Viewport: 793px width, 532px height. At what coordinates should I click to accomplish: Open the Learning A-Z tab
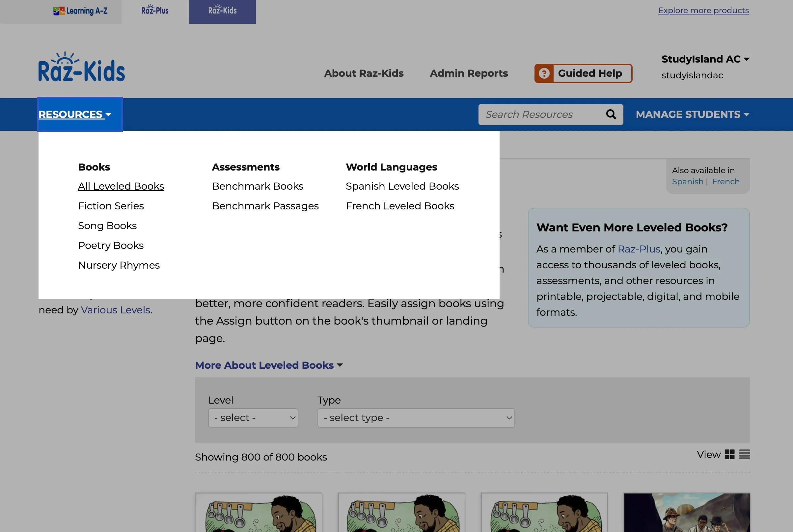point(80,11)
